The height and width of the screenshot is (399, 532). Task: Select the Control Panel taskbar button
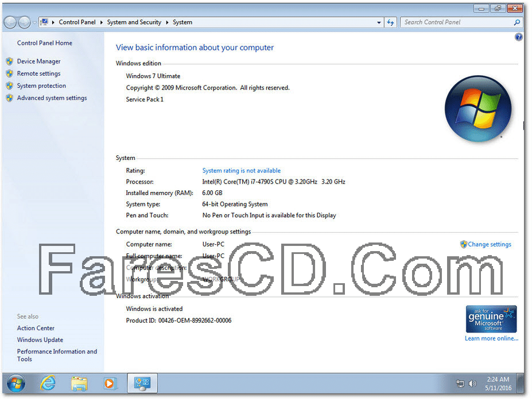(x=142, y=383)
